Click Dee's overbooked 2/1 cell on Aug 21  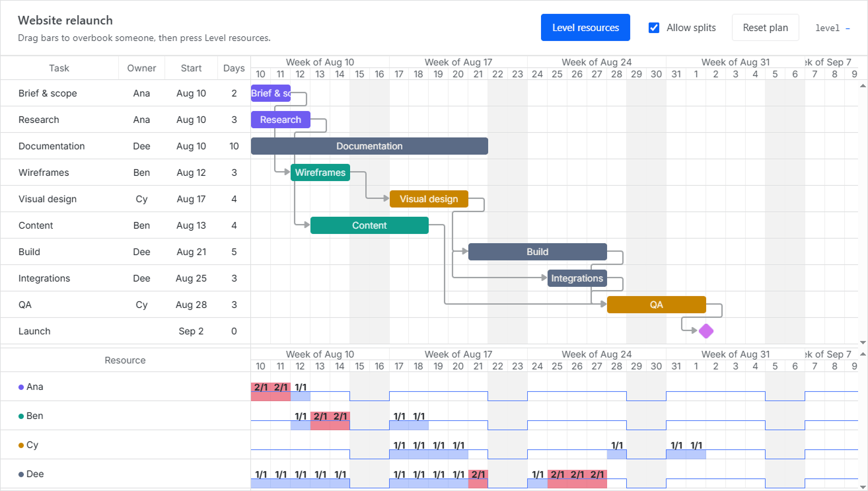click(478, 478)
